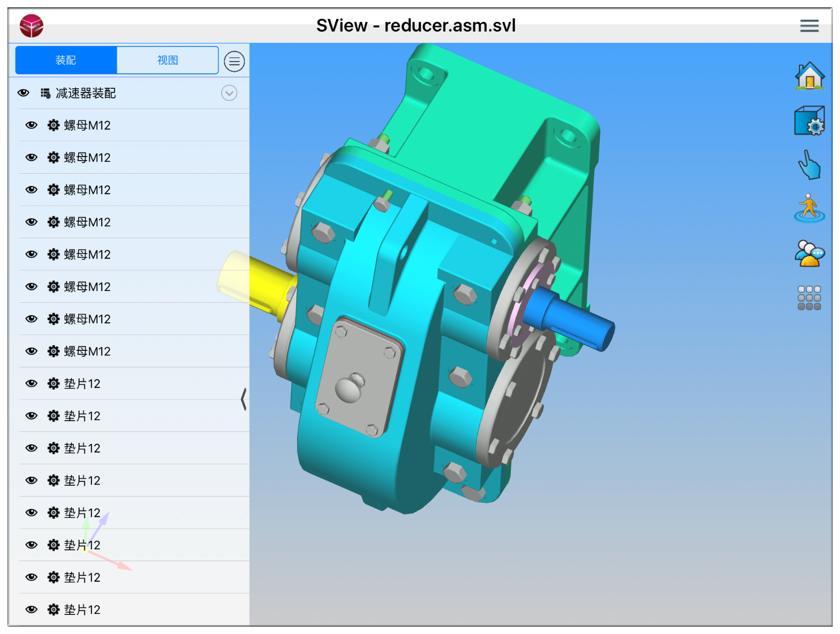Image resolution: width=840 pixels, height=634 pixels.
Task: Select the third 垫片12 part label
Action: tap(82, 448)
